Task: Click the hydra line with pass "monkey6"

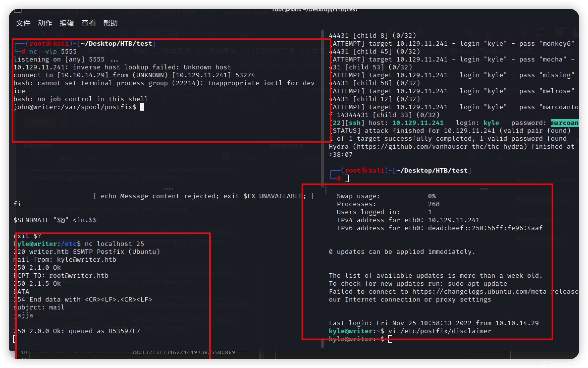Action: coord(452,43)
